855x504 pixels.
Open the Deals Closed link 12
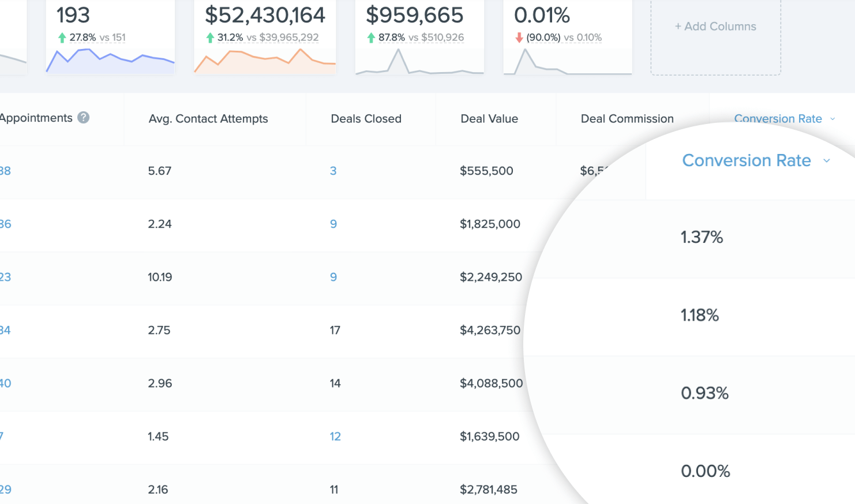335,437
